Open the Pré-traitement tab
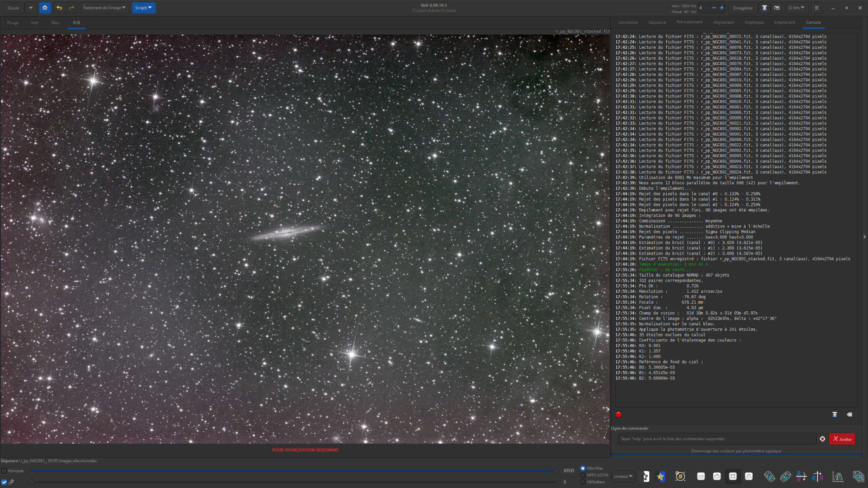The height and width of the screenshot is (488, 868). [690, 22]
